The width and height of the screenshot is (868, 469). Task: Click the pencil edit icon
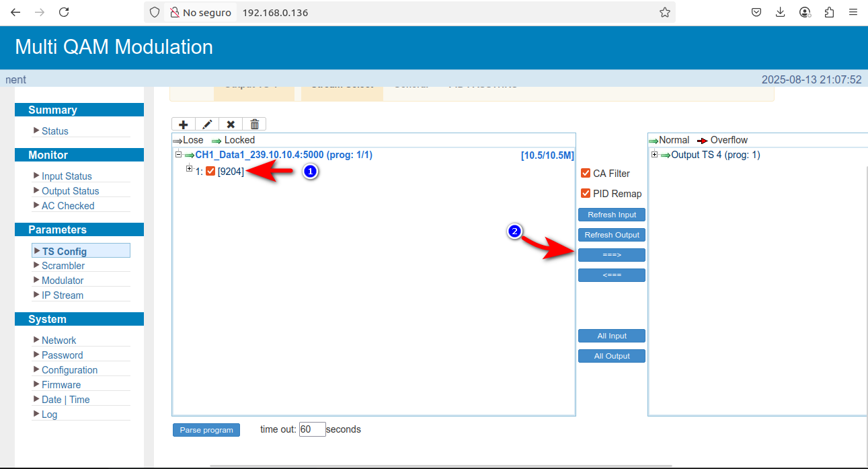(x=207, y=124)
